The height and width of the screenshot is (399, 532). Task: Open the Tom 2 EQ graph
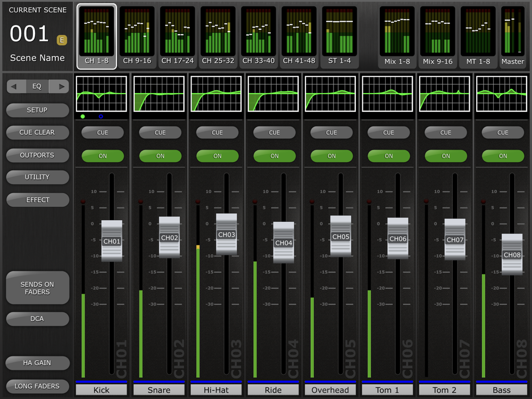point(445,94)
